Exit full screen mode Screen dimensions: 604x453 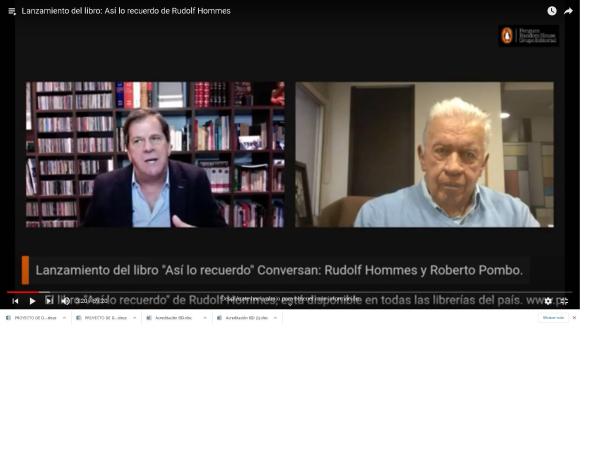point(564,301)
